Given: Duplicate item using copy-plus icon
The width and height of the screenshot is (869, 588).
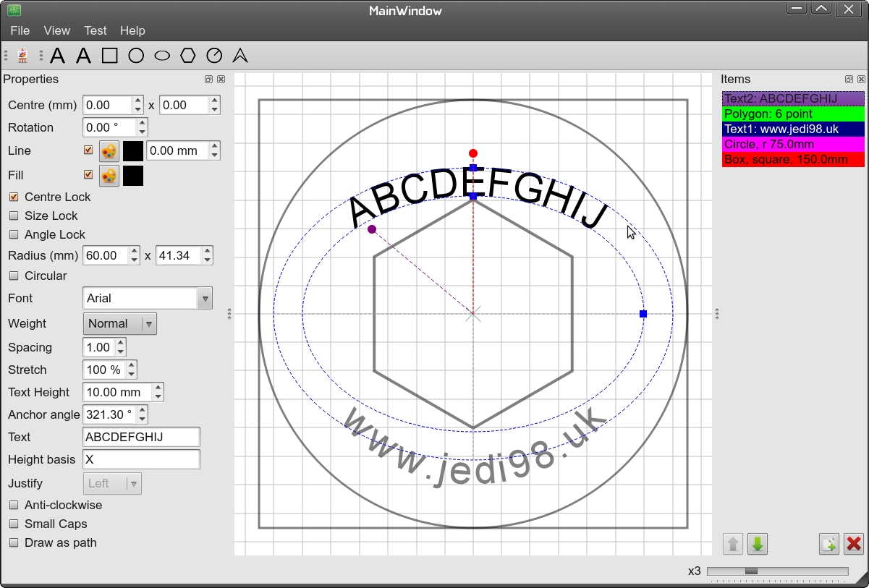Looking at the screenshot, I should 829,543.
